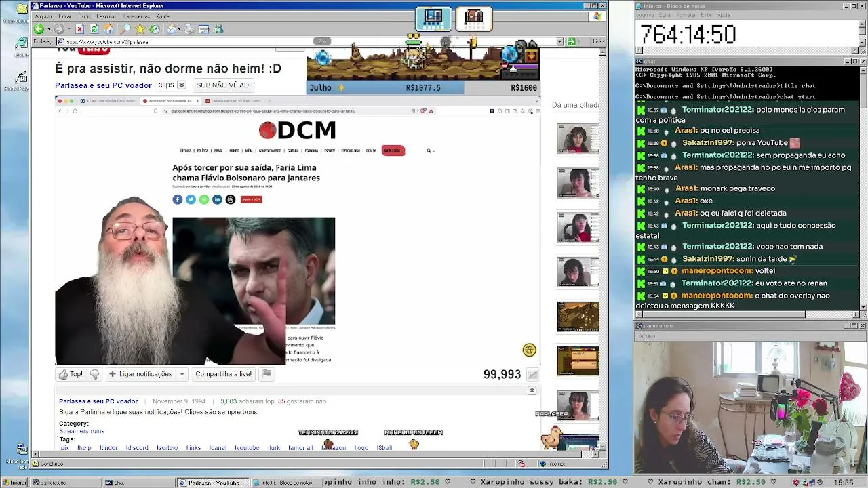
Task: Open the Links toolbar label
Action: point(598,42)
